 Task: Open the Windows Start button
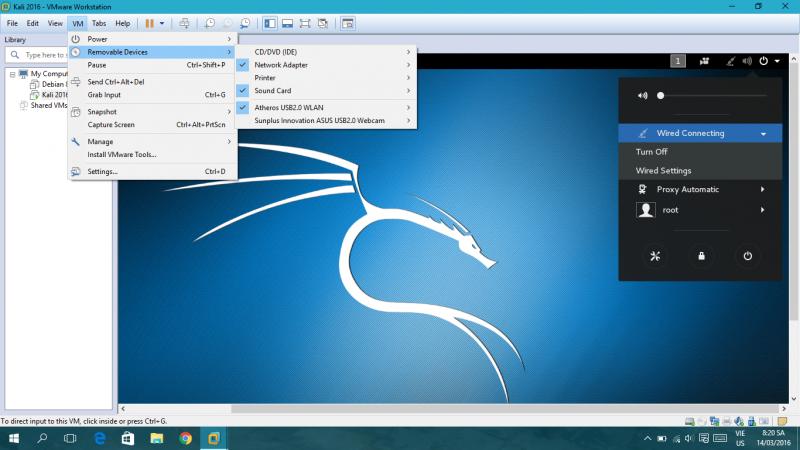pyautogui.click(x=14, y=438)
